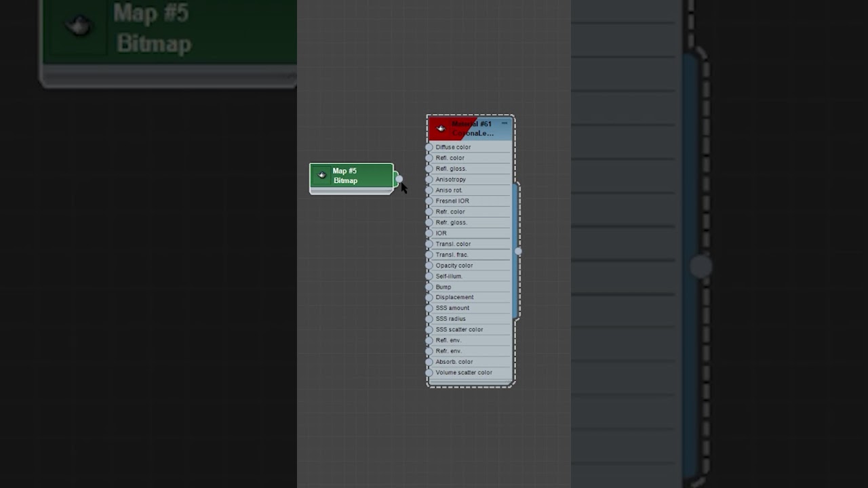Click the Anisotropy input socket
Image resolution: width=868 pixels, height=488 pixels.
coord(429,180)
